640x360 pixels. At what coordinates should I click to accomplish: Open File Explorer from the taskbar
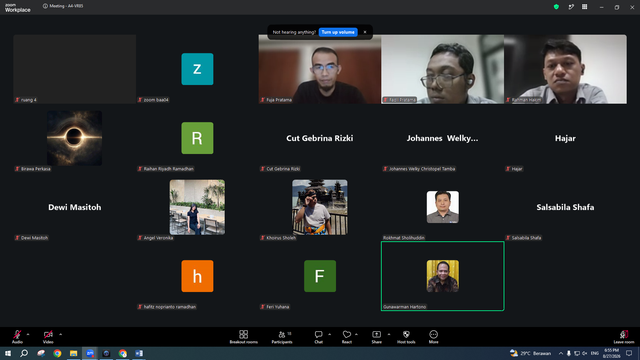pyautogui.click(x=73, y=353)
